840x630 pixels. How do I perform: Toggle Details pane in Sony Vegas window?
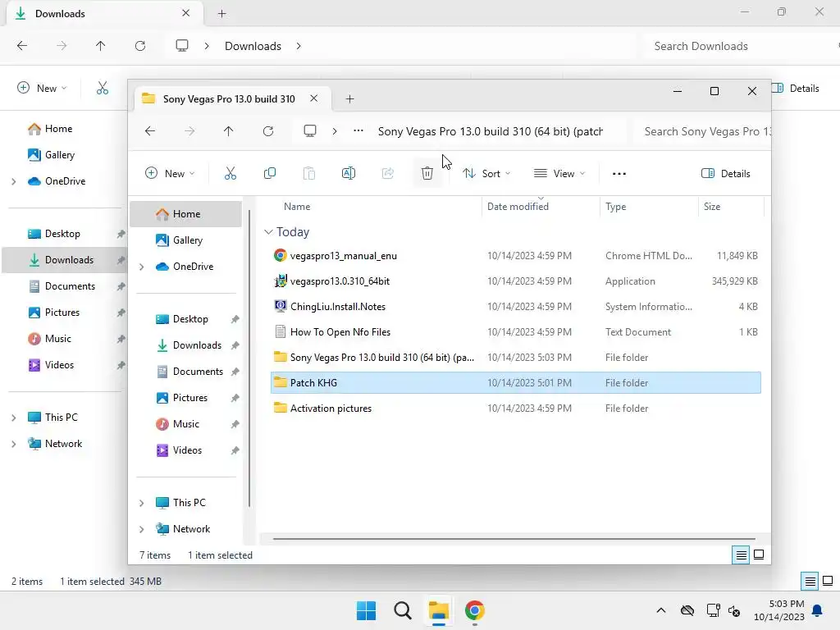pos(726,174)
